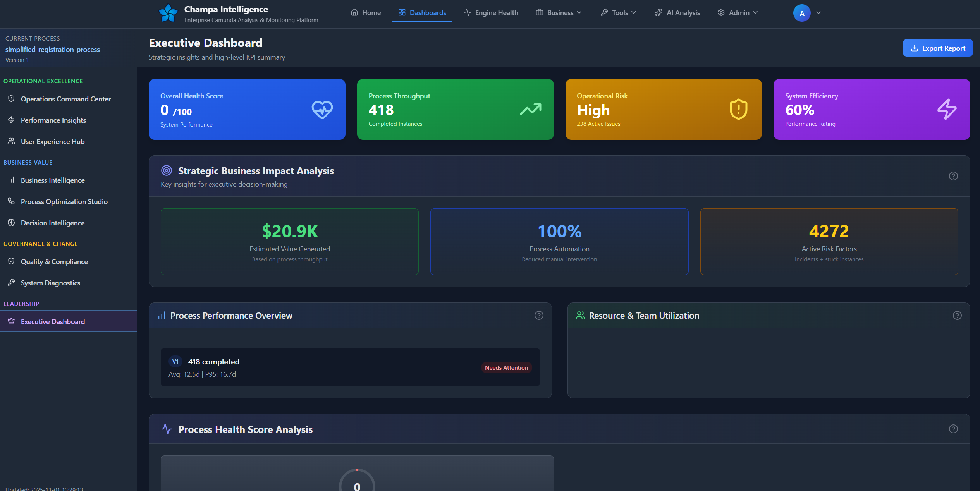
Task: Select Process Optimization Studio in sidebar
Action: point(64,202)
